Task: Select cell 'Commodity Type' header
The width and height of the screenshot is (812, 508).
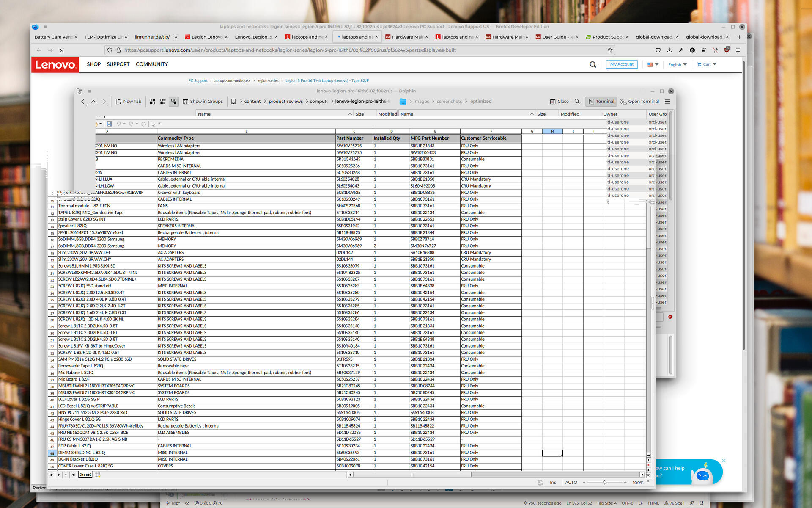Action: click(x=246, y=138)
